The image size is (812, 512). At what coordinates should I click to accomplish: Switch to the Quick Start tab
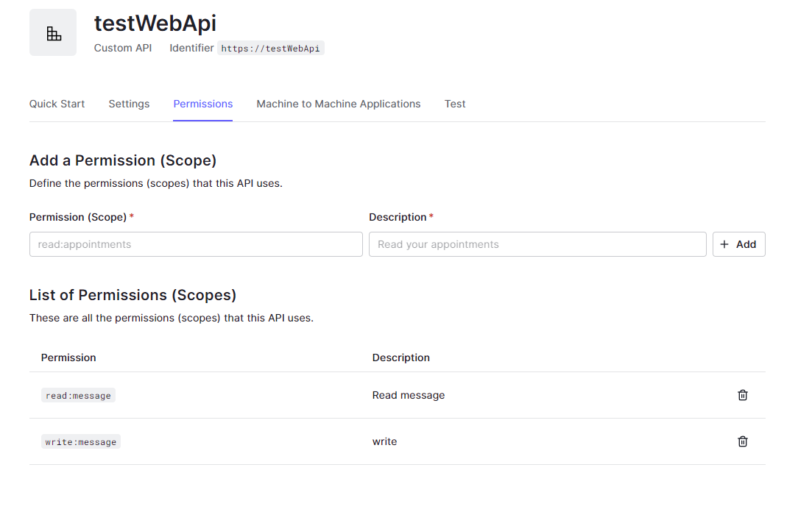[57, 104]
